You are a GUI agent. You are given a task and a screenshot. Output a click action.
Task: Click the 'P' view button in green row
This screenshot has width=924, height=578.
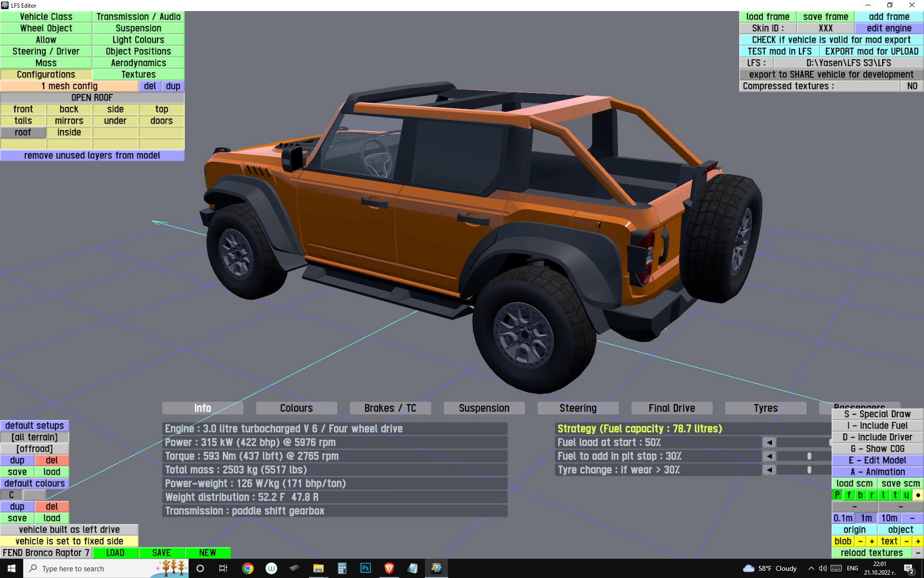click(x=837, y=495)
